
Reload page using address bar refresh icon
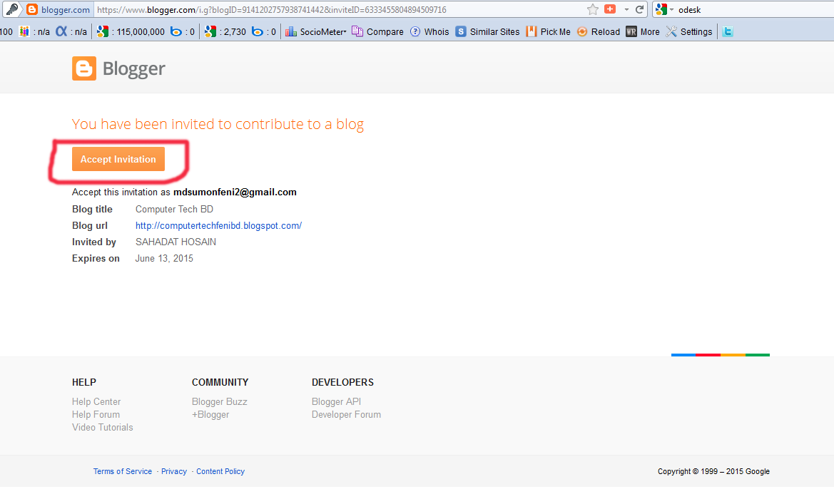click(x=639, y=9)
